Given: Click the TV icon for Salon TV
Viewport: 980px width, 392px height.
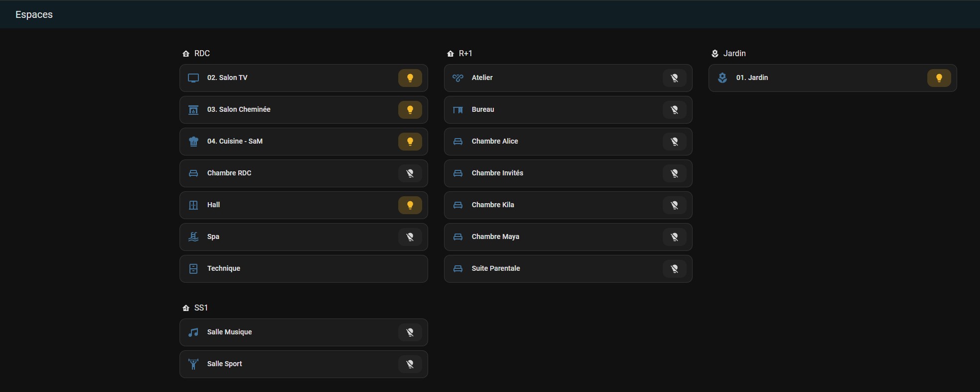Looking at the screenshot, I should tap(193, 78).
